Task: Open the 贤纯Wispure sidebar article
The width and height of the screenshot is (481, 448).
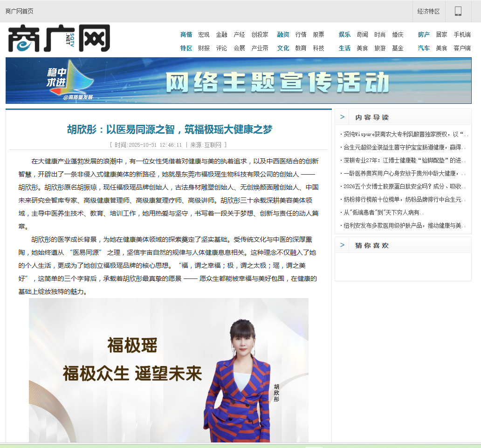Action: [x=405, y=134]
